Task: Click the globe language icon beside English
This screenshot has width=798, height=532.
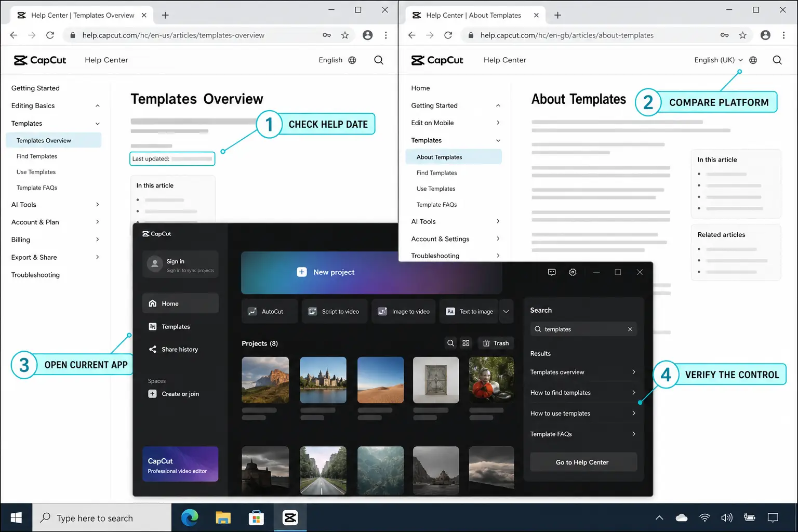Action: 352,60
